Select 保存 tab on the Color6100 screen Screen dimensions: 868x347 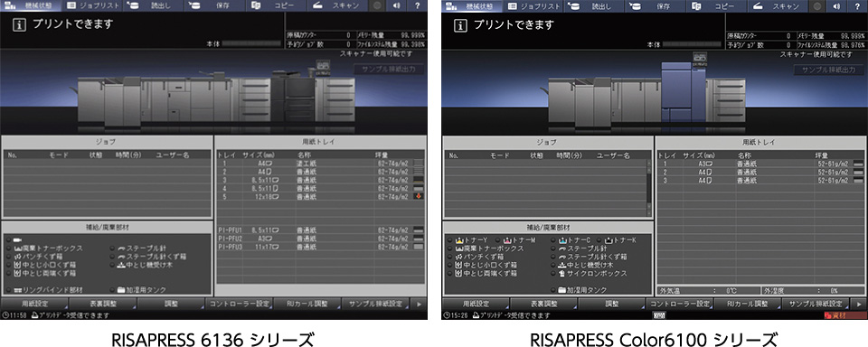pos(656,6)
